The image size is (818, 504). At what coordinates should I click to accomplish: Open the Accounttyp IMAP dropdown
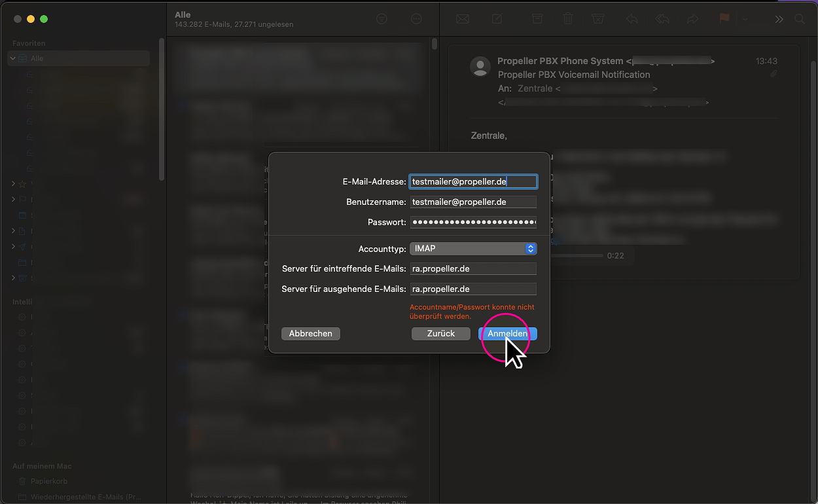point(473,249)
